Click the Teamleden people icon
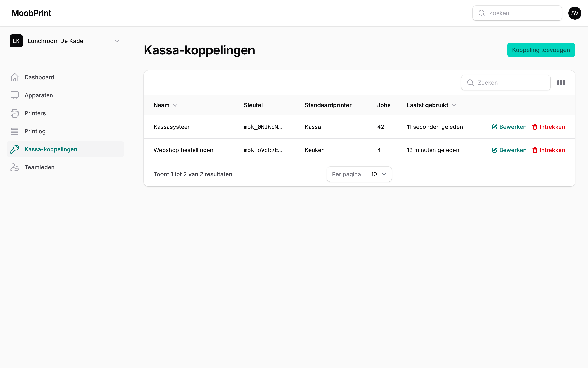The image size is (588, 368). click(14, 167)
